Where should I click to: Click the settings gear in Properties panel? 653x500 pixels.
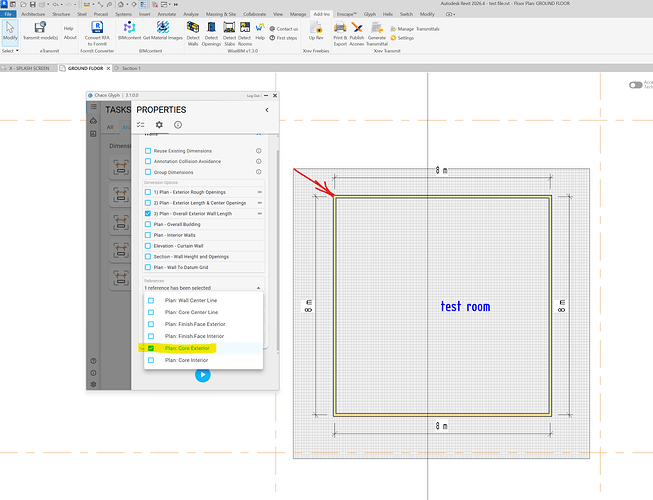(158, 125)
